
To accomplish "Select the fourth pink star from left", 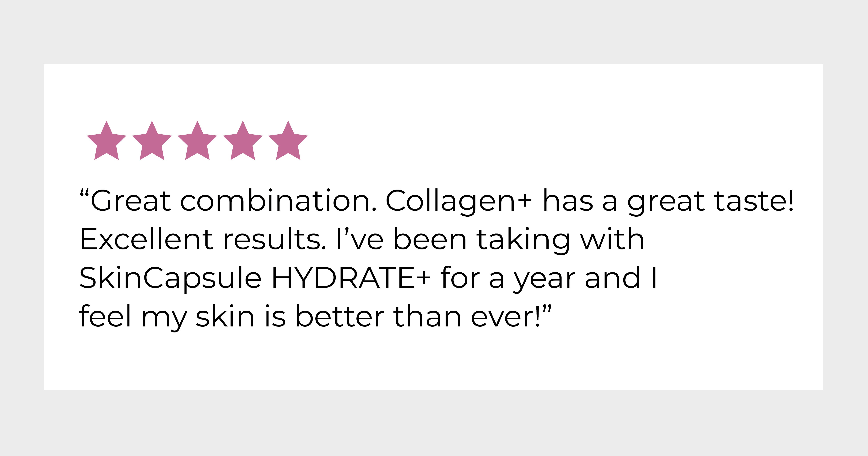I will (243, 141).
